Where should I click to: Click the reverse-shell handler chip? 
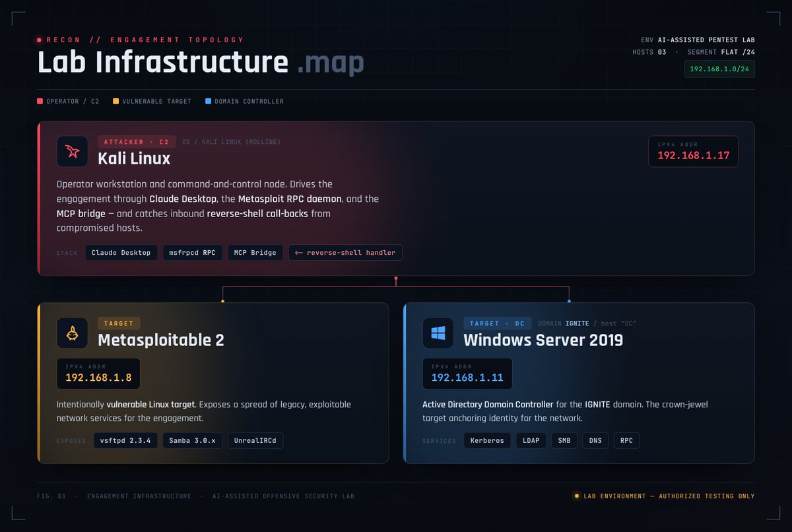coord(345,253)
